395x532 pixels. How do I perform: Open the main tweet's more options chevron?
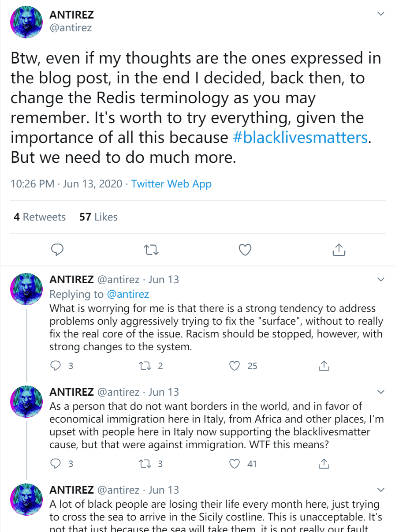pos(381,14)
